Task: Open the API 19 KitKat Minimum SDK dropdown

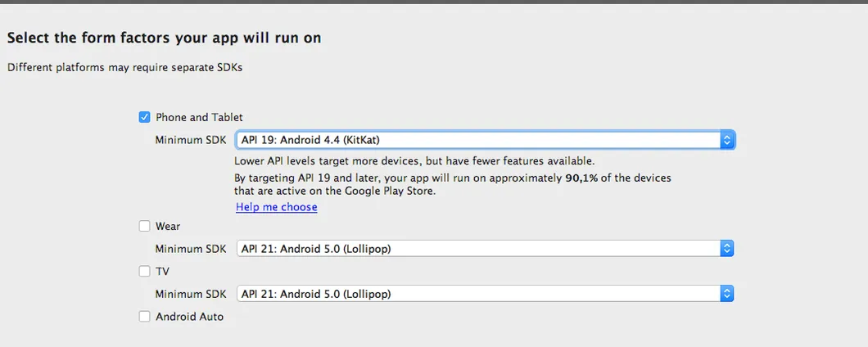Action: 485,140
